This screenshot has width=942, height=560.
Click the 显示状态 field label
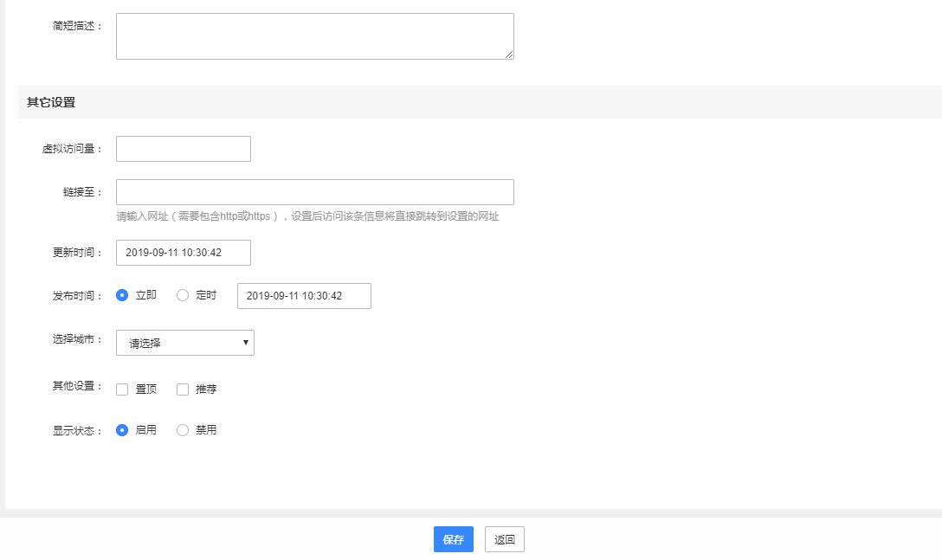coord(76,430)
